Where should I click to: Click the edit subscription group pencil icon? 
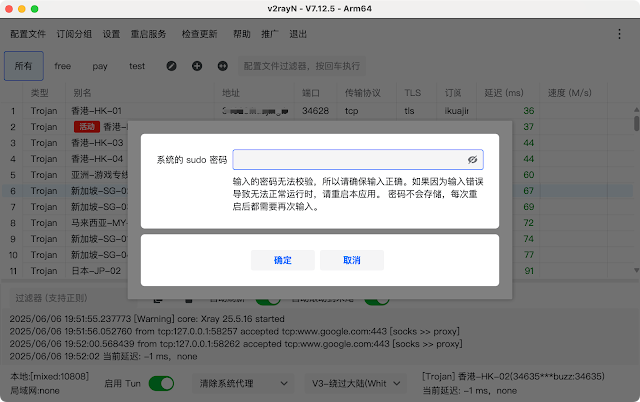click(171, 66)
